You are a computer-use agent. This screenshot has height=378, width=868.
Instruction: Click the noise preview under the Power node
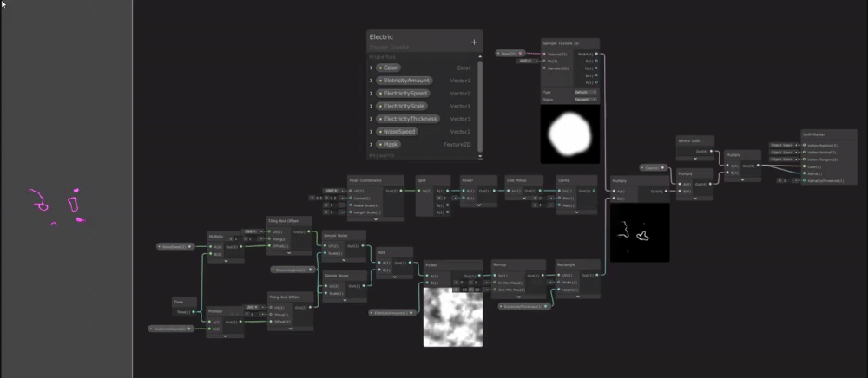click(x=452, y=317)
